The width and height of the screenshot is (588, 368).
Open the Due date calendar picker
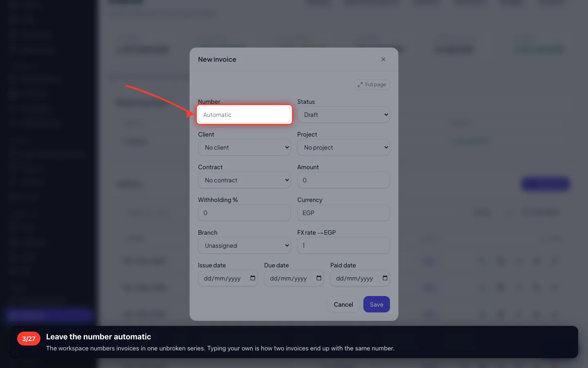(x=319, y=278)
